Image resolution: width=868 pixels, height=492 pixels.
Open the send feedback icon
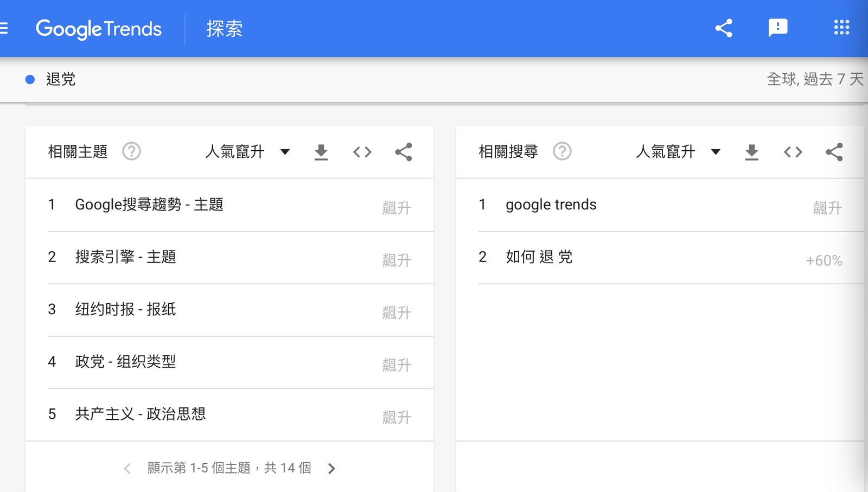click(x=777, y=28)
